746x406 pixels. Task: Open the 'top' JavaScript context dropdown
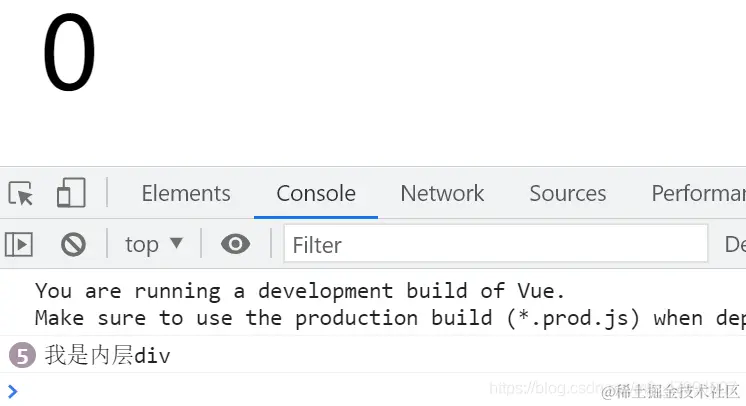coord(153,244)
